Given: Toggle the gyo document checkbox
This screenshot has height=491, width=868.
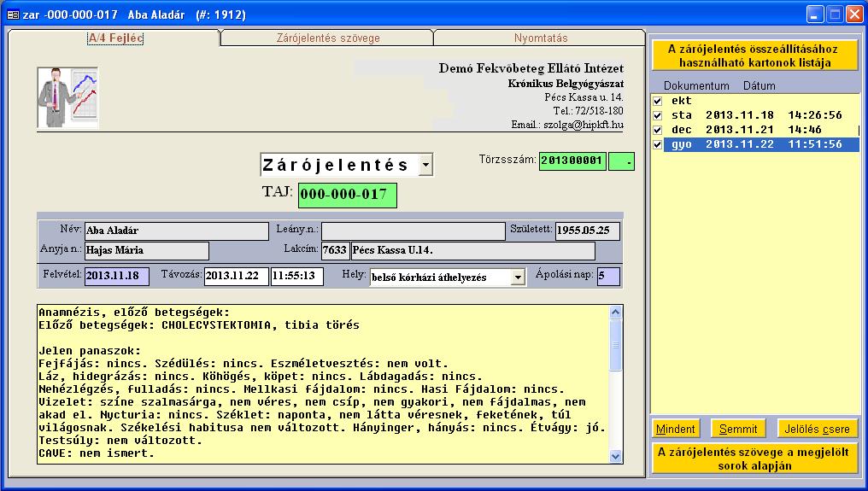Looking at the screenshot, I should [657, 144].
